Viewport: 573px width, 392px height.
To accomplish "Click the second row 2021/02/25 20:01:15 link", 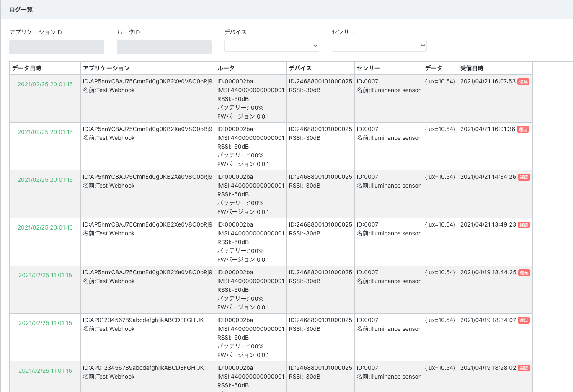I will pos(45,132).
